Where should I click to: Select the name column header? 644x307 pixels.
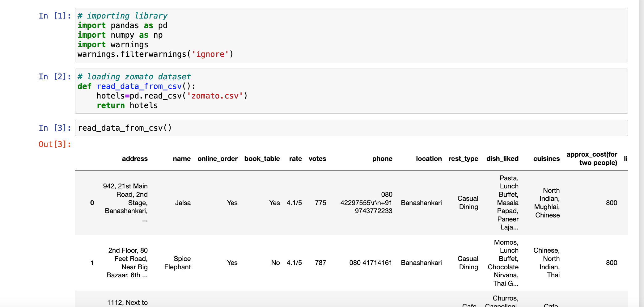point(181,158)
